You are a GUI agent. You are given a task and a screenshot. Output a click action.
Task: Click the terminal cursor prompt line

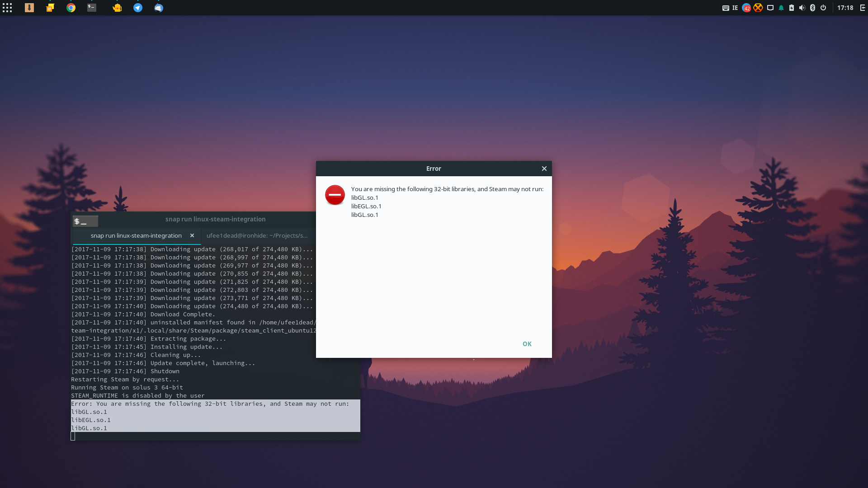(x=73, y=436)
